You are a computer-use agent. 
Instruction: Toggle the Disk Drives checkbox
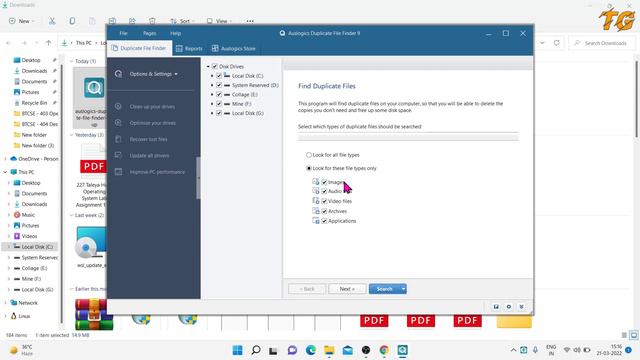click(215, 66)
